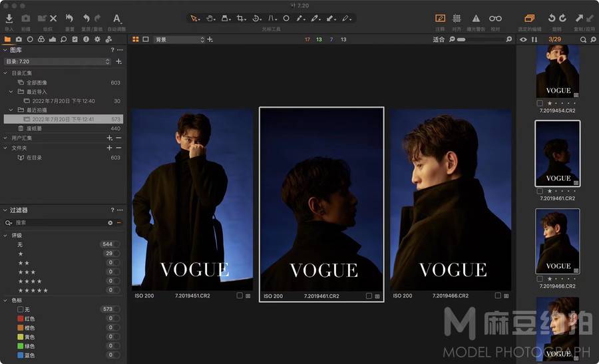Tick the selection checkbox under 7.2019451.CR2 in viewer

(x=240, y=295)
